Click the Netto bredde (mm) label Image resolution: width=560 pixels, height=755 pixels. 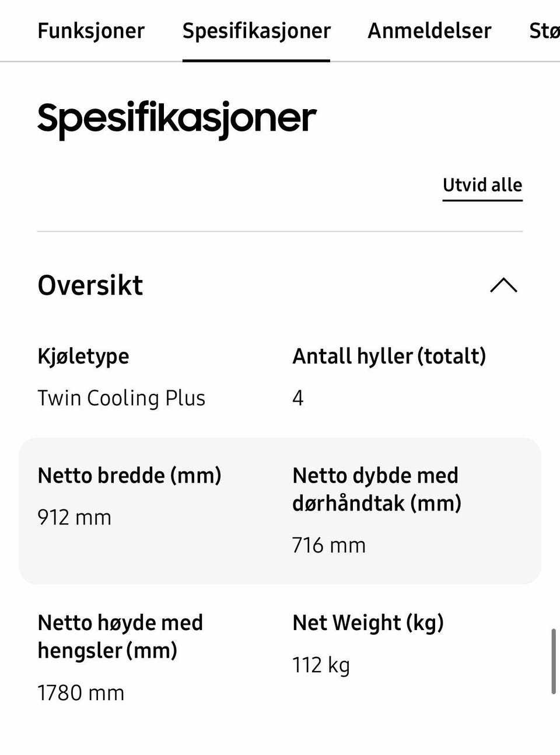[x=129, y=476]
